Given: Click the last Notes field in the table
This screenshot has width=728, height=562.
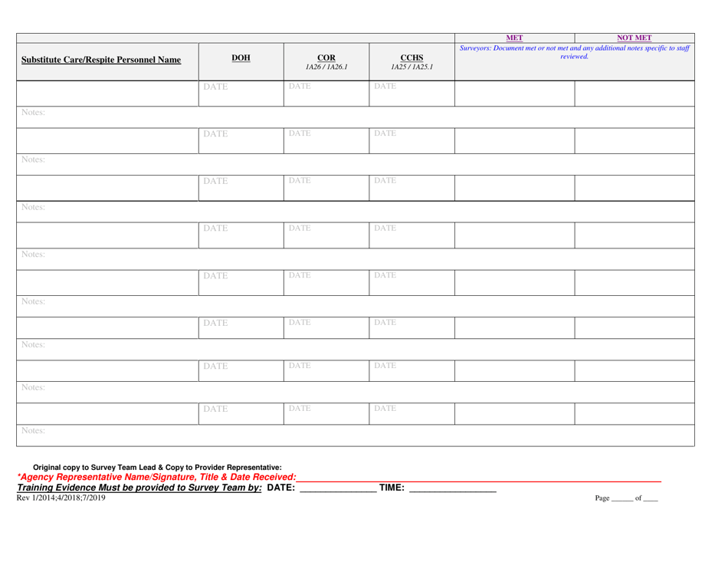Looking at the screenshot, I should pyautogui.click(x=356, y=435).
